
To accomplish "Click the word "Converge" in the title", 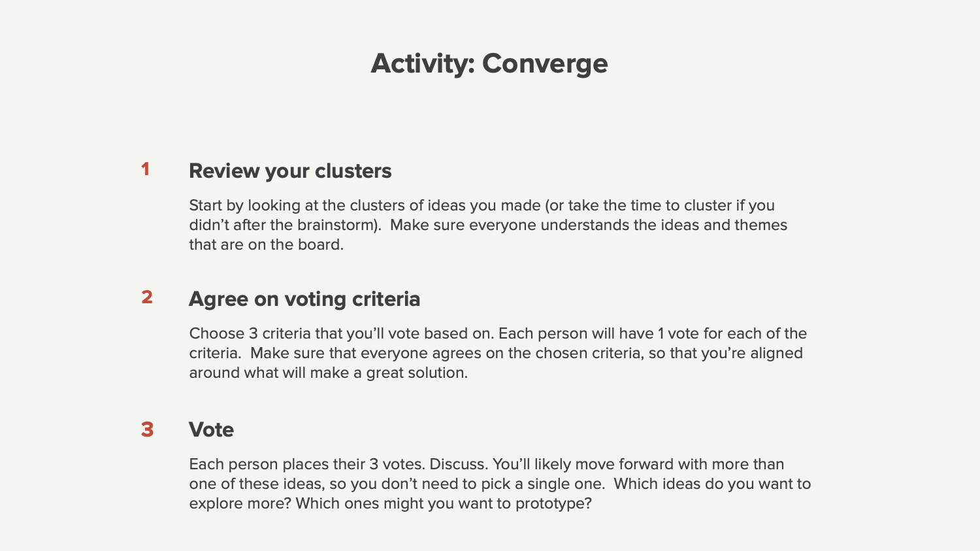I will [545, 63].
